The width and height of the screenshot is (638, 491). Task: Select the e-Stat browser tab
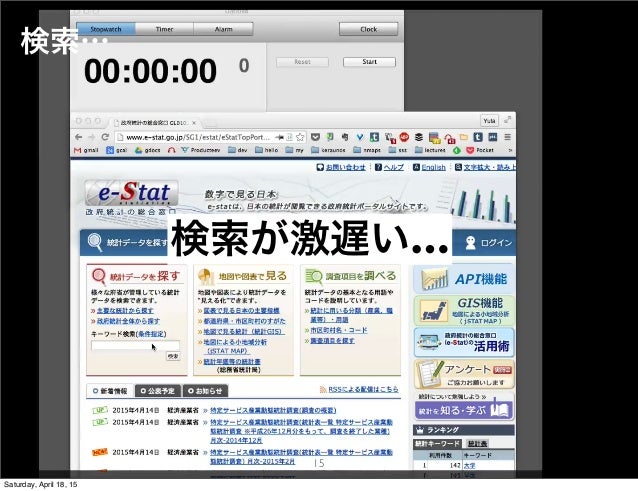coord(155,122)
